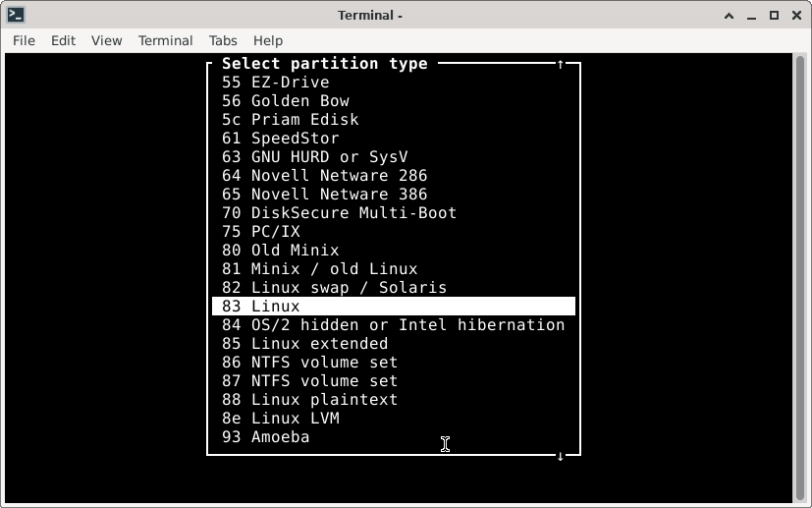The width and height of the screenshot is (812, 508).
Task: Click the scroll down arrow in partition list
Action: pos(561,455)
